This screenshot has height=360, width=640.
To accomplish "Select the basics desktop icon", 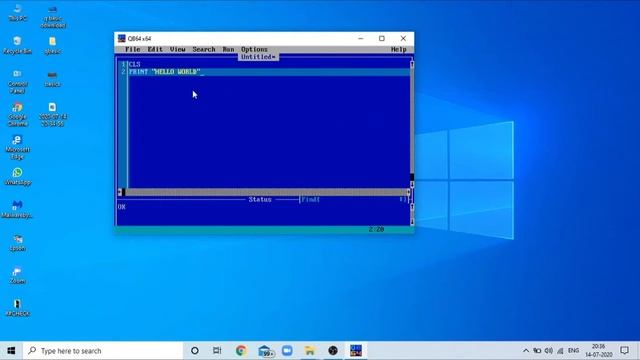I will 53,79.
